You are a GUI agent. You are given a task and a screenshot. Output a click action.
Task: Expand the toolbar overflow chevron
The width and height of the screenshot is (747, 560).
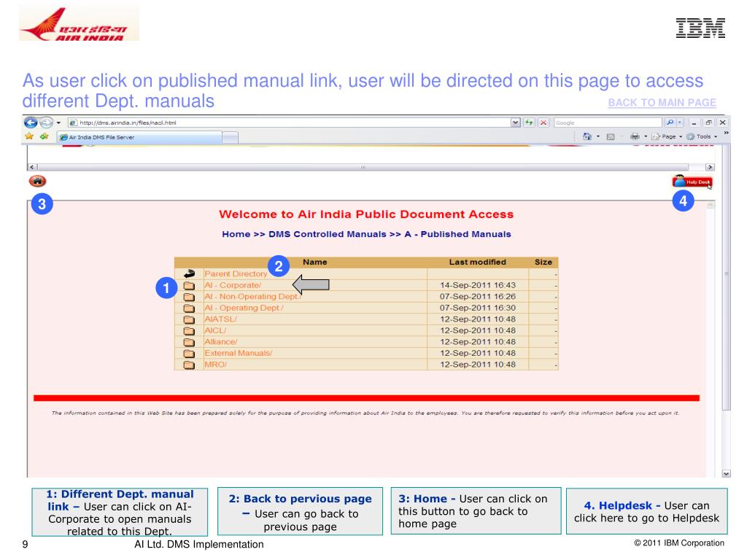click(726, 133)
